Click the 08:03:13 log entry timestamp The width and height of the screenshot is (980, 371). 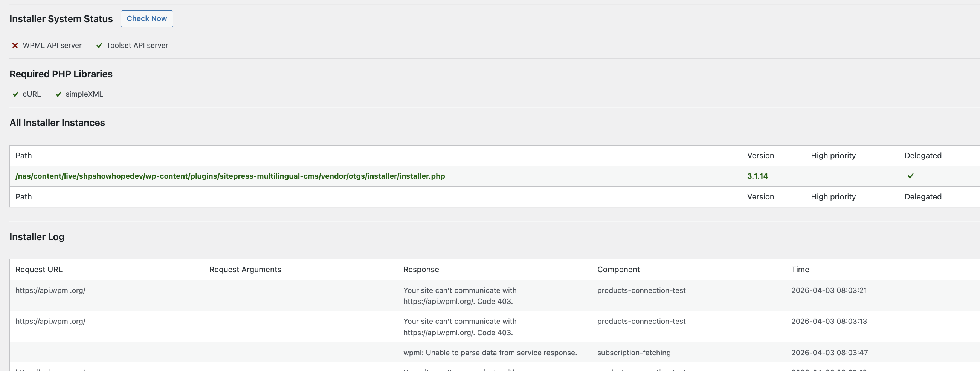click(x=829, y=321)
